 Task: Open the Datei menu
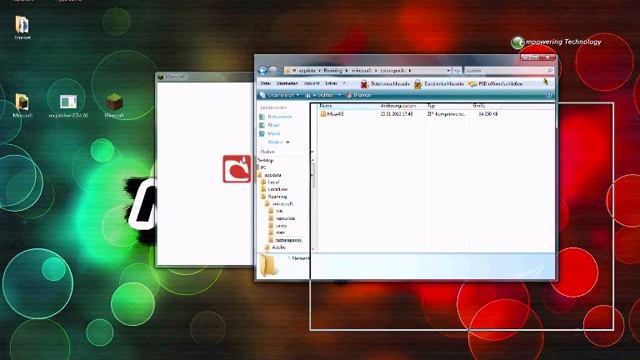pyautogui.click(x=266, y=83)
